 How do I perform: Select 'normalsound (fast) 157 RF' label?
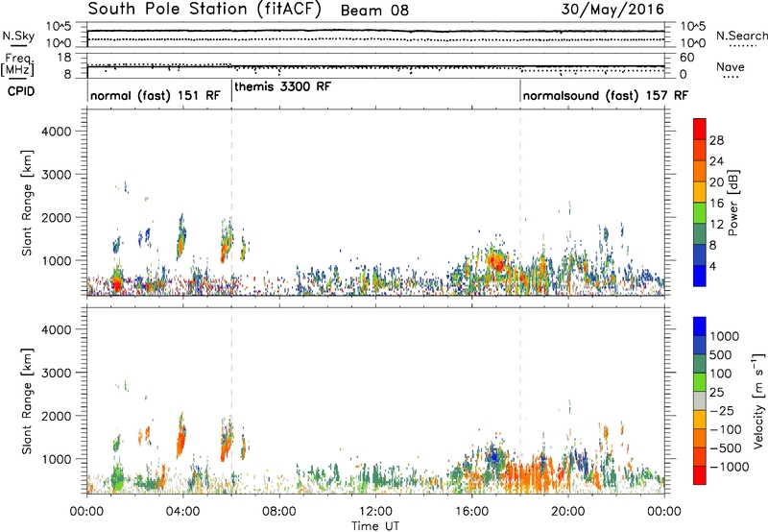(x=606, y=95)
